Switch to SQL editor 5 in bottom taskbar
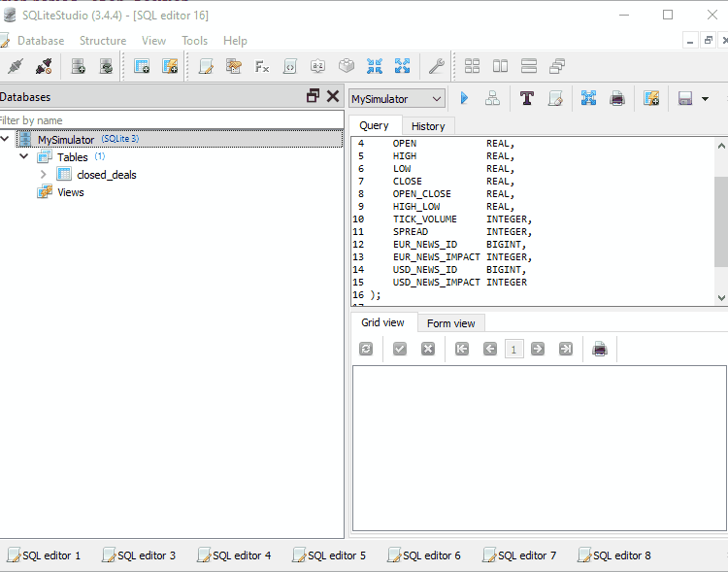 coord(330,555)
